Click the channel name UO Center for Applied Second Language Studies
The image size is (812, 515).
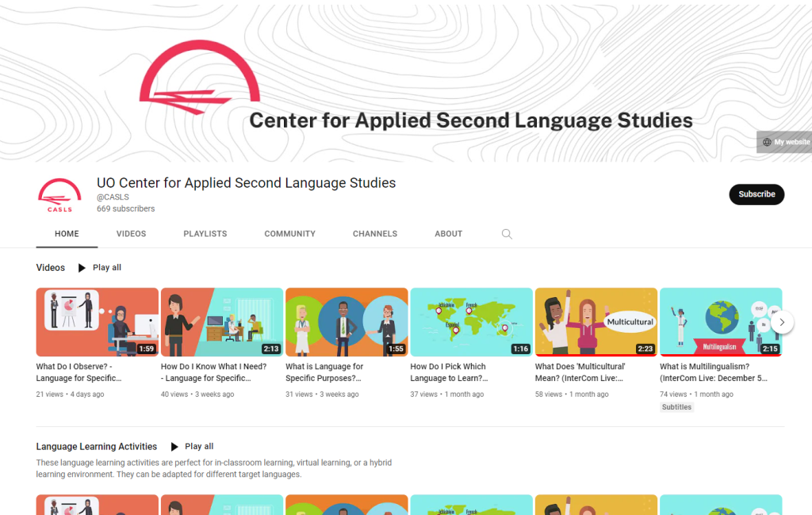click(246, 183)
